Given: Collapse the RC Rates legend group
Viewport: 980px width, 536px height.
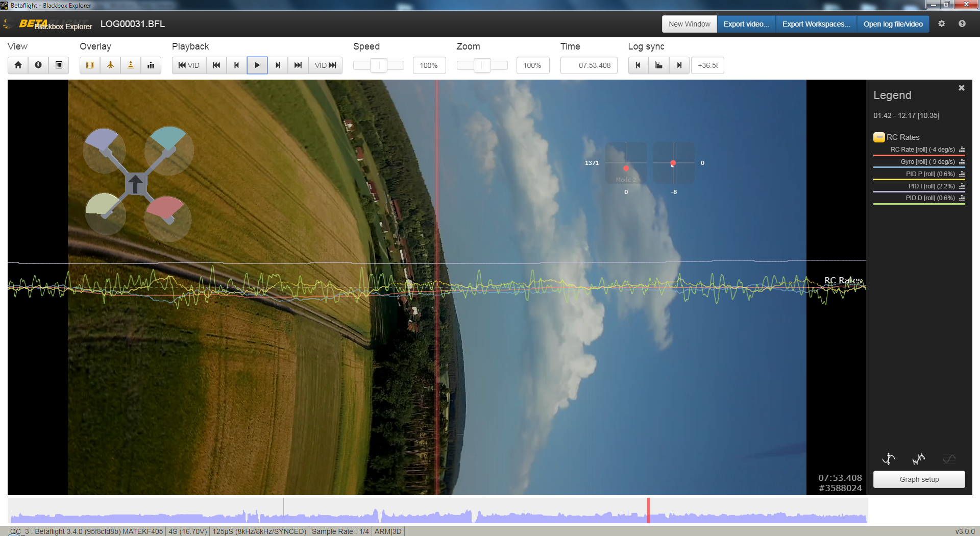Looking at the screenshot, I should (x=879, y=137).
